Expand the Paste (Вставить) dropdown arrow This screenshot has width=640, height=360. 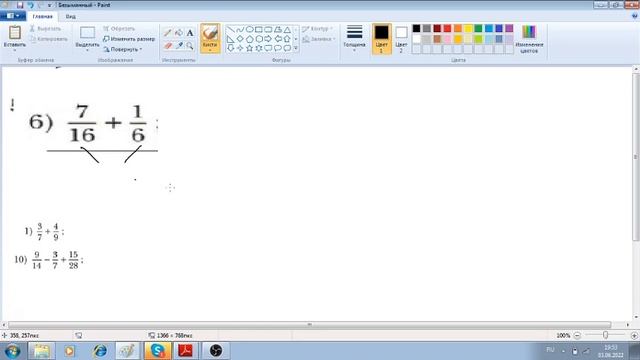tap(15, 50)
